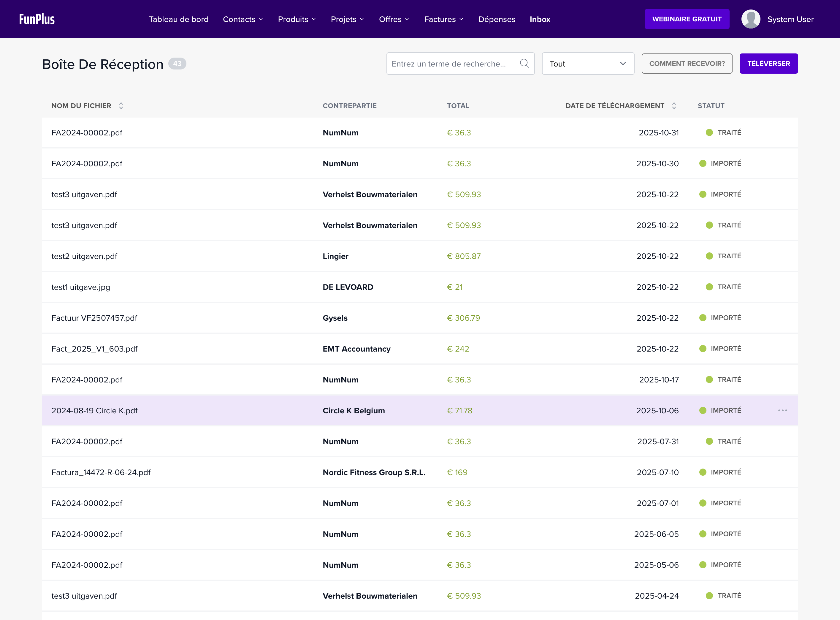Sort by Nom du fichier arrows
Image resolution: width=840 pixels, height=620 pixels.
click(121, 106)
